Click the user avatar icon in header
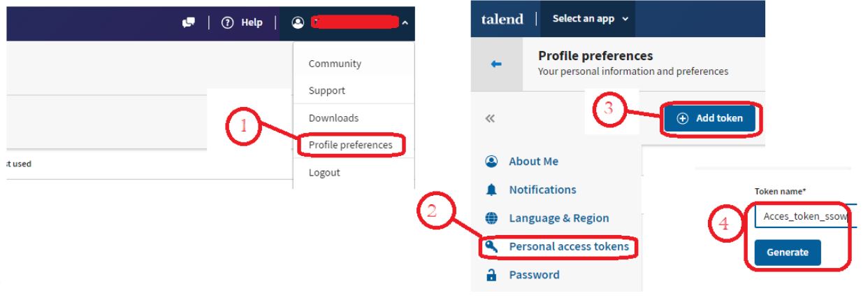 298,22
